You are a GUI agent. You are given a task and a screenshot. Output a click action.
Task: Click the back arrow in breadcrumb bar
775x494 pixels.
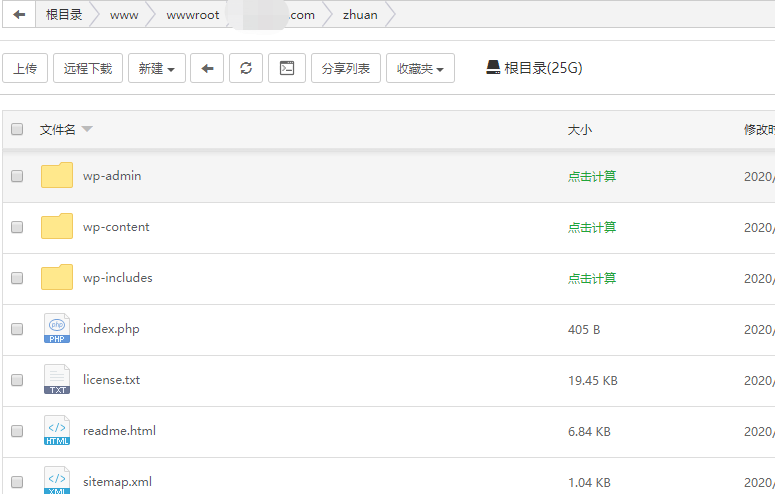point(19,15)
